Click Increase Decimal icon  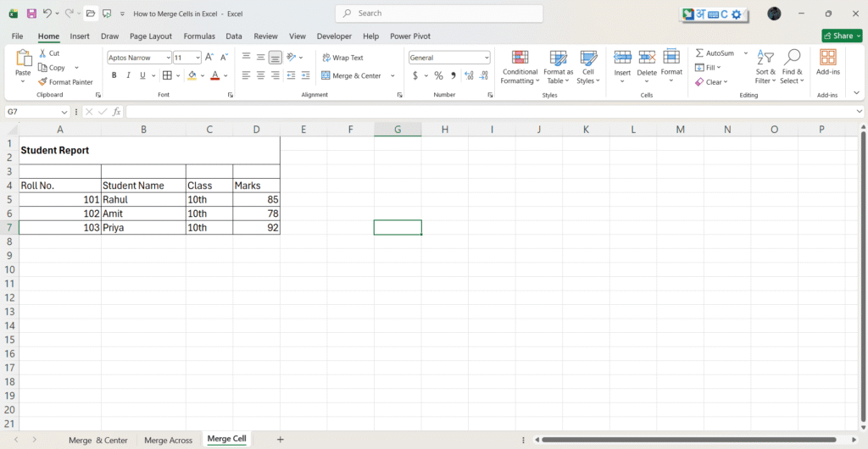pos(469,75)
